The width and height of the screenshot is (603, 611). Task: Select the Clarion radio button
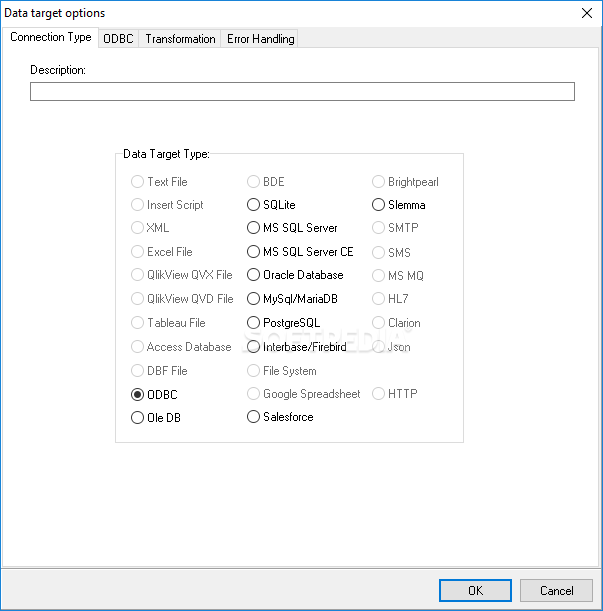378,323
